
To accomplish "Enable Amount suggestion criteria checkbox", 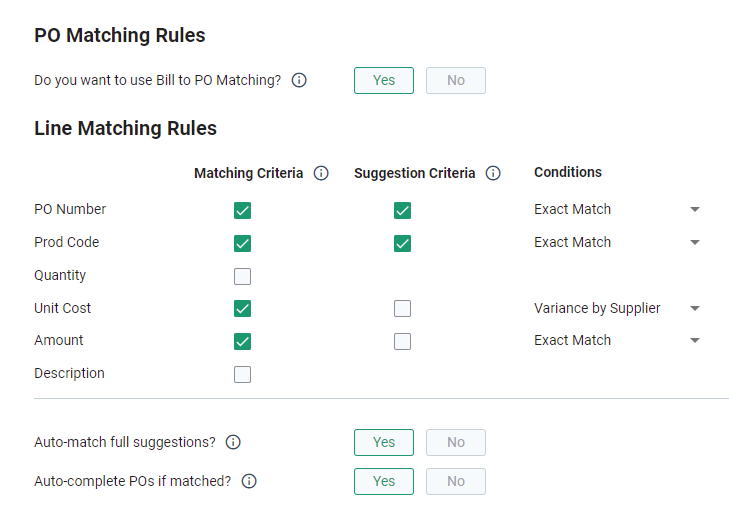I will (x=402, y=341).
